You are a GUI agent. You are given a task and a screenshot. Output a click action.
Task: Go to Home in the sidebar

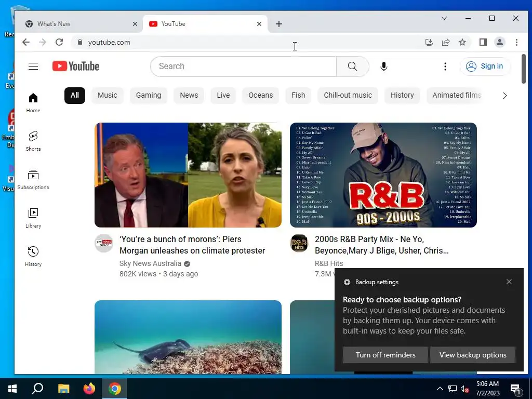pos(33,103)
